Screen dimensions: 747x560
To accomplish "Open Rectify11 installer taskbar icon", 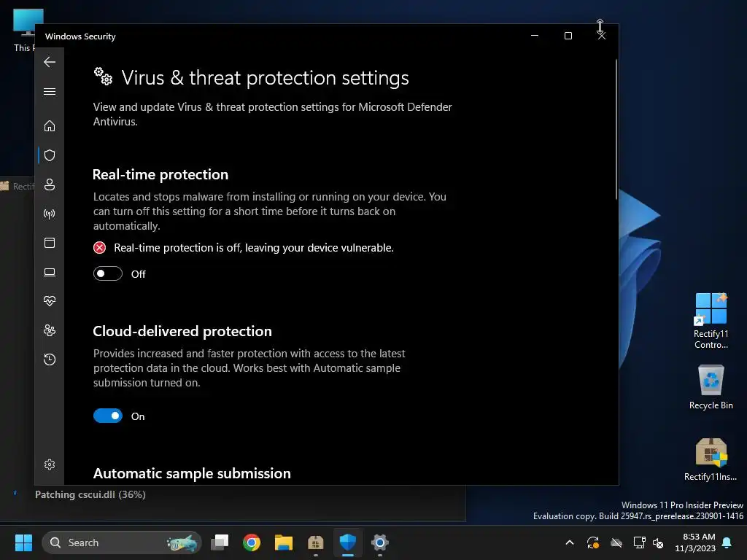I will pyautogui.click(x=315, y=542).
